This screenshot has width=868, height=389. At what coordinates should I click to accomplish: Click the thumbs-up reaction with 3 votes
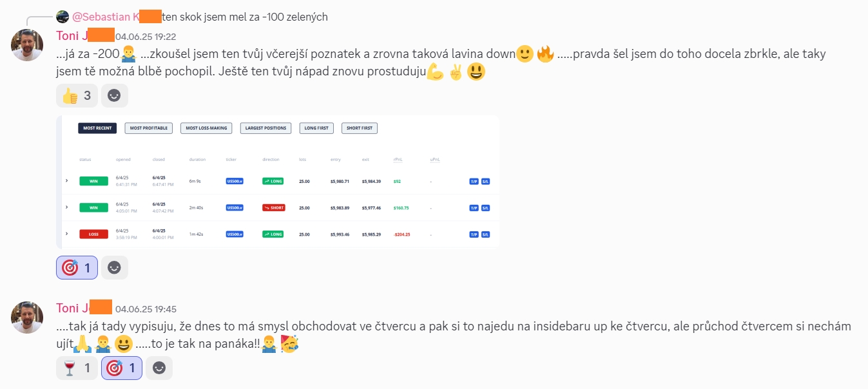coord(77,96)
